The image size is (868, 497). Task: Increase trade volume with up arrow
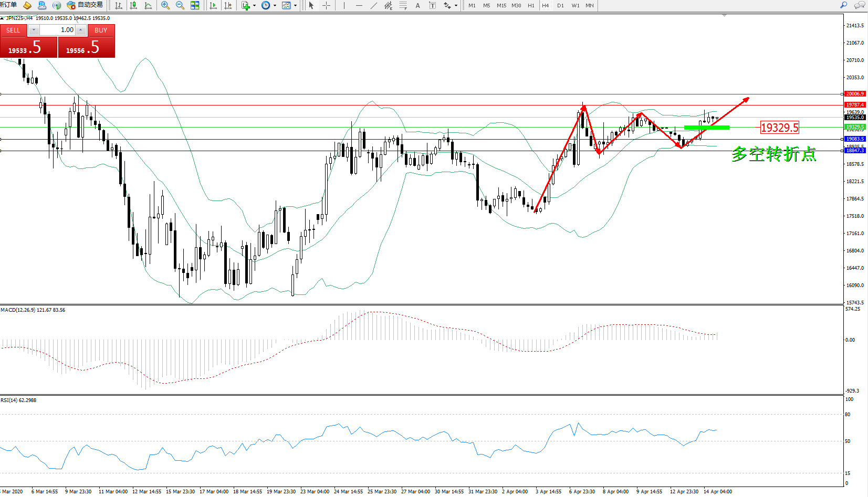80,30
